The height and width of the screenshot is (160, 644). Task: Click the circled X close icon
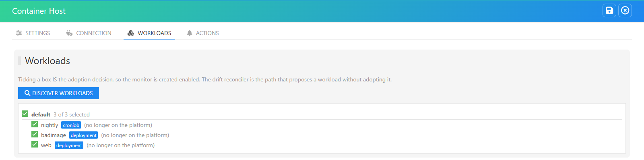[625, 10]
